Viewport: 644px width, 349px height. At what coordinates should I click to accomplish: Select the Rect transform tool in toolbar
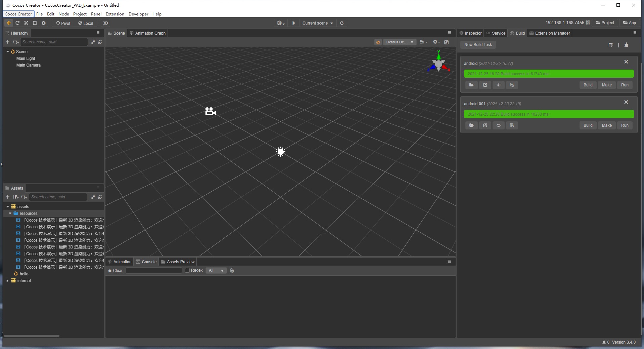pyautogui.click(x=35, y=23)
